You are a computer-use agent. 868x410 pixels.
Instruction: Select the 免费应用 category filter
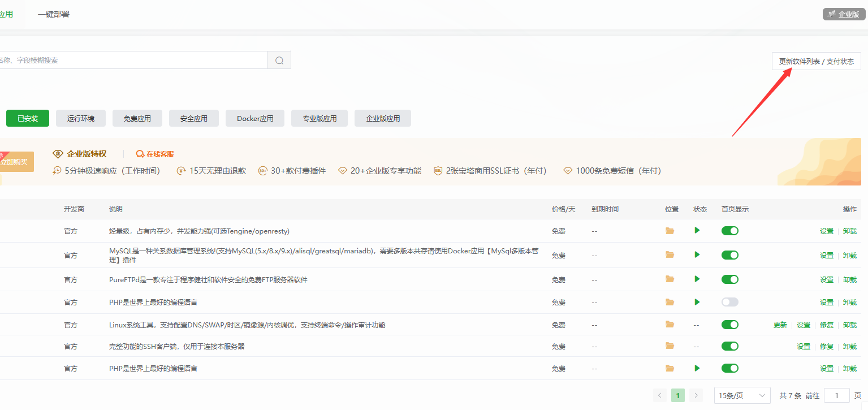coord(137,118)
